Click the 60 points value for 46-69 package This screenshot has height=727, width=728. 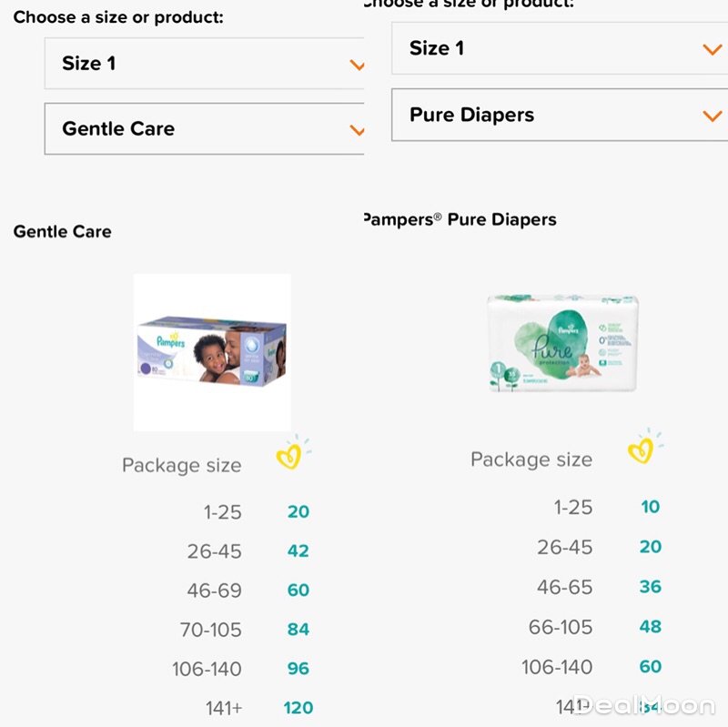(x=298, y=591)
